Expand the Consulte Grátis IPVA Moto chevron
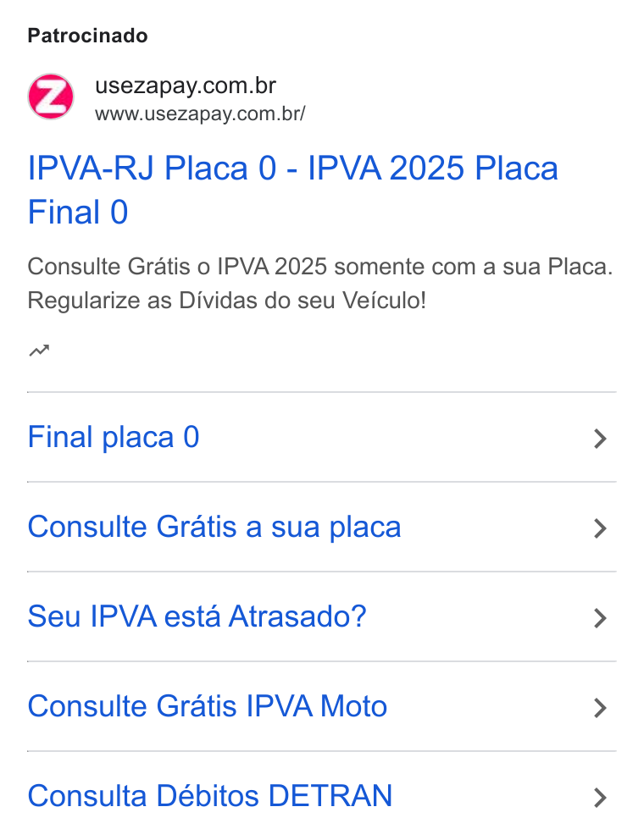 tap(600, 708)
